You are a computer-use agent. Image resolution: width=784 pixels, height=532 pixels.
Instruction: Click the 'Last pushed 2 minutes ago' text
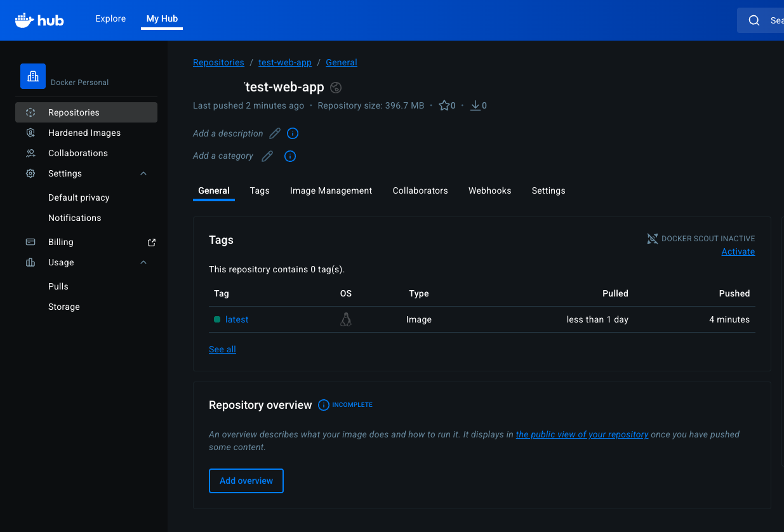(248, 105)
